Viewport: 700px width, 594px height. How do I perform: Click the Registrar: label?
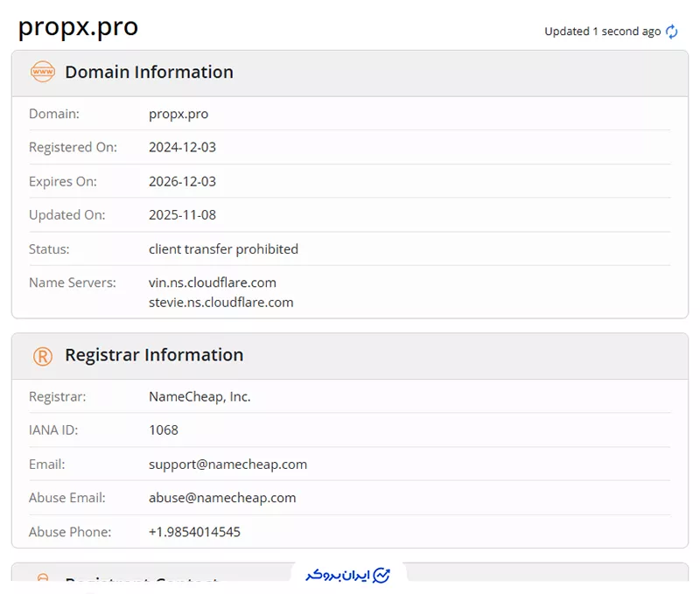[x=57, y=397]
